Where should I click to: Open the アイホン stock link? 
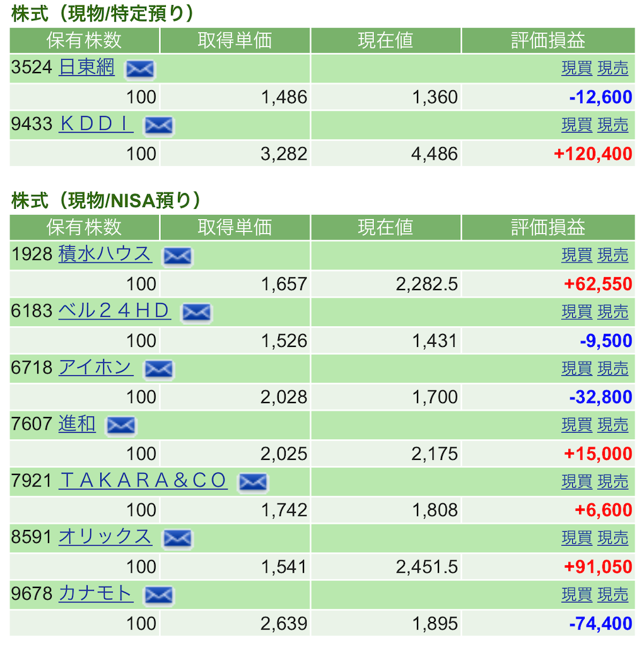point(96,367)
